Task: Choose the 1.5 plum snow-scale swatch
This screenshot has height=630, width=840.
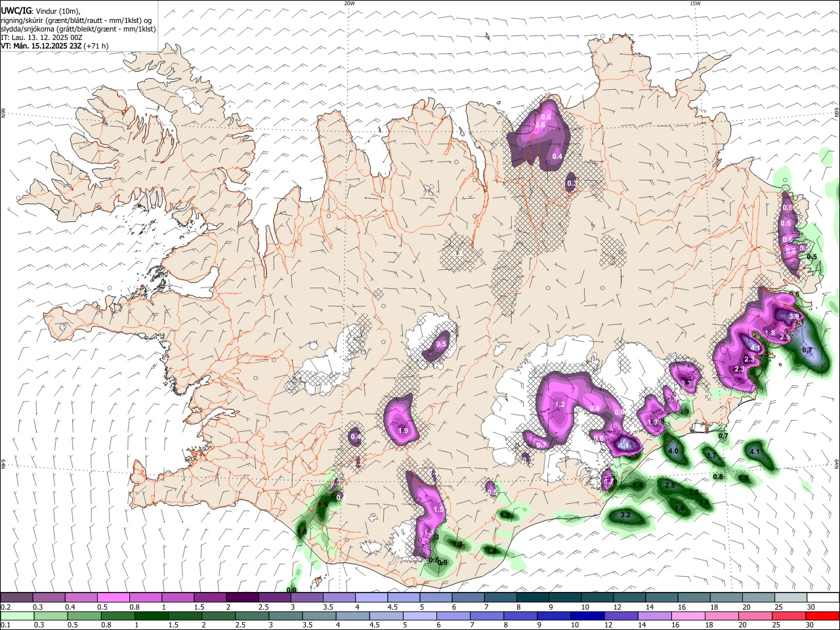Action: coord(210,598)
